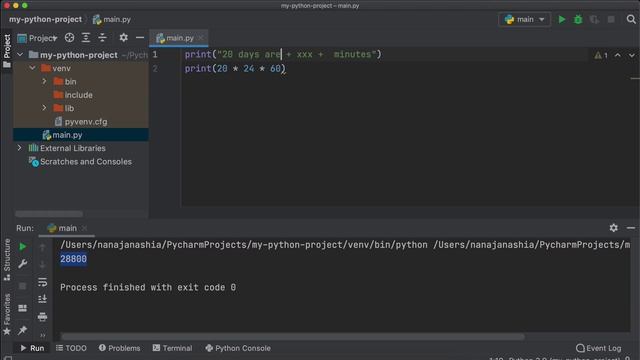Click the up arrow icon in Run output

(42, 247)
